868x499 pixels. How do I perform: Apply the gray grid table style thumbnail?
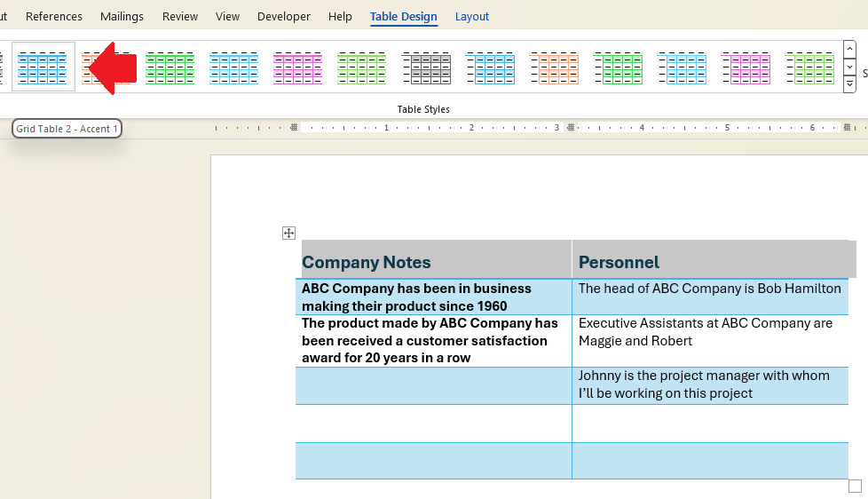426,67
